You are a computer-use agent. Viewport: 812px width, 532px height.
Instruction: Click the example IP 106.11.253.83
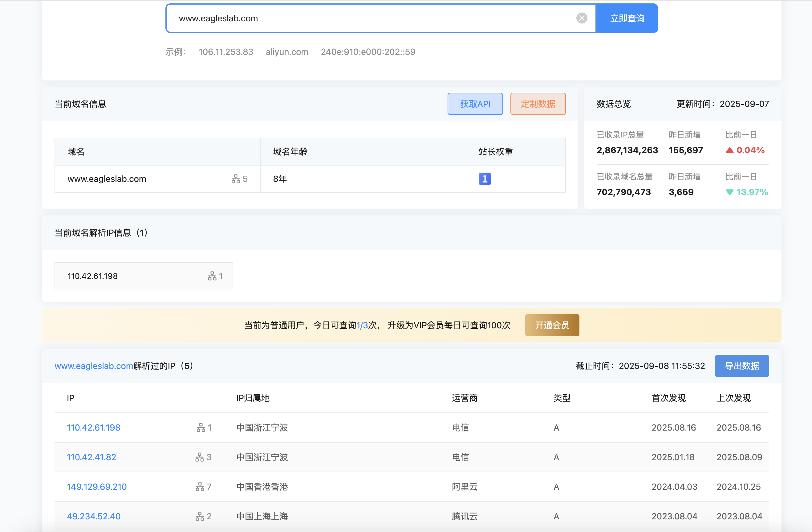pyautogui.click(x=226, y=52)
